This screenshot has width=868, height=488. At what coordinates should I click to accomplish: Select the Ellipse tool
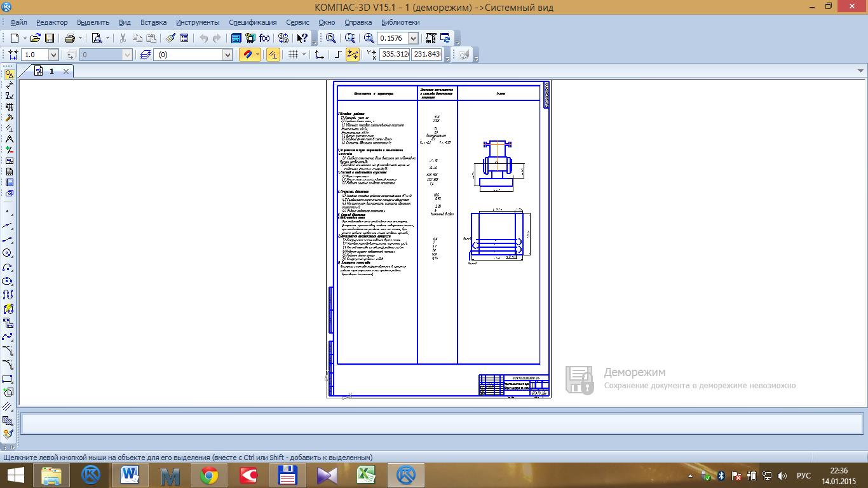click(8, 281)
